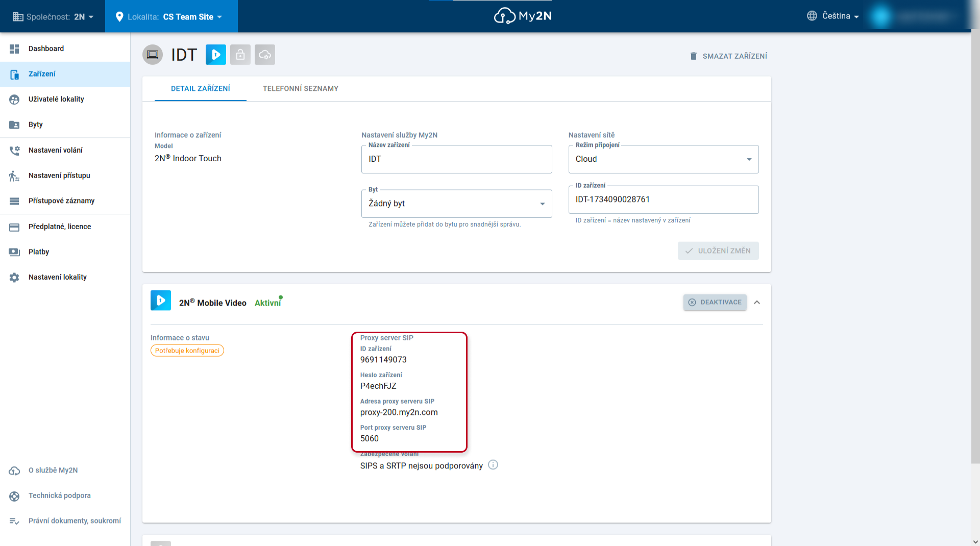Viewport: 980px width, 546px height.
Task: Click the globe language icon
Action: point(812,16)
